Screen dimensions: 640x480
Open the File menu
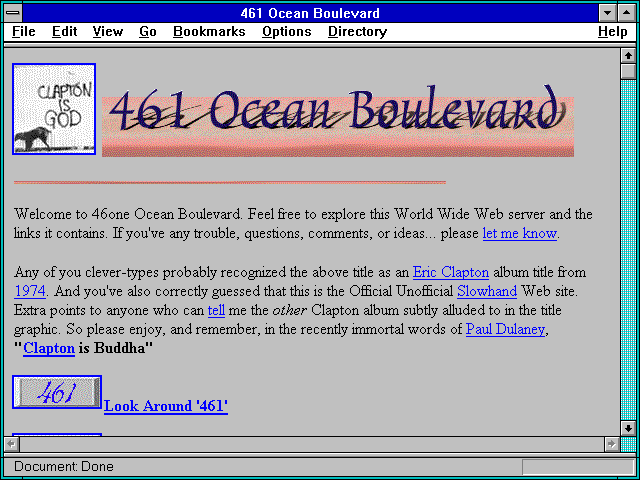point(24,31)
